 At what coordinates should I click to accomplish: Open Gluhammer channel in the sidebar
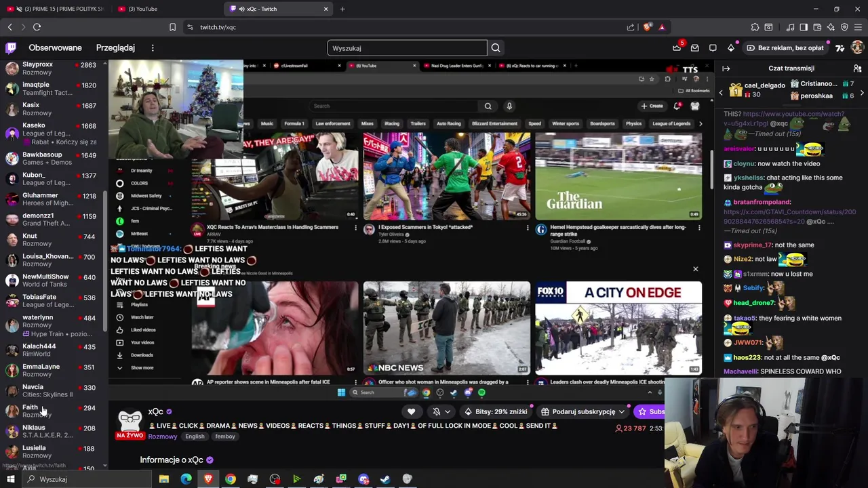click(x=52, y=199)
